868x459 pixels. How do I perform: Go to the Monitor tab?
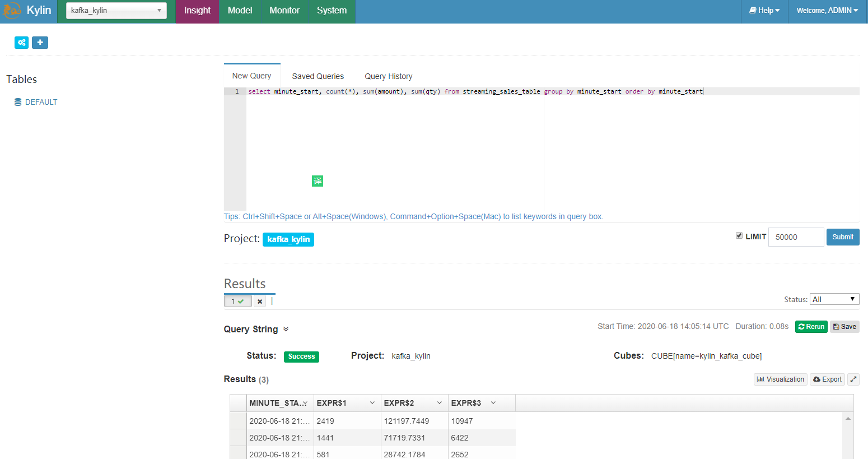[x=284, y=11]
